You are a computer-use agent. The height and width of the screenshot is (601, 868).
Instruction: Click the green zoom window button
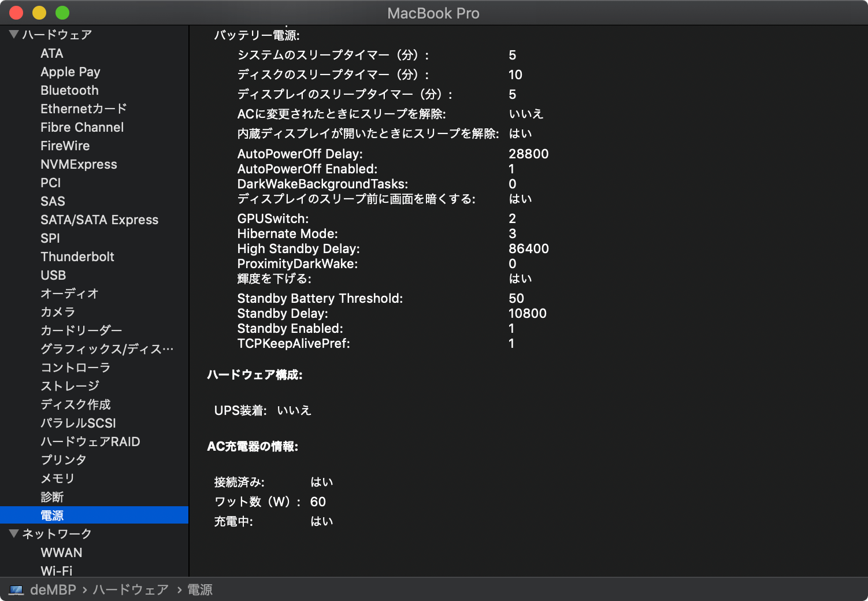tap(62, 13)
